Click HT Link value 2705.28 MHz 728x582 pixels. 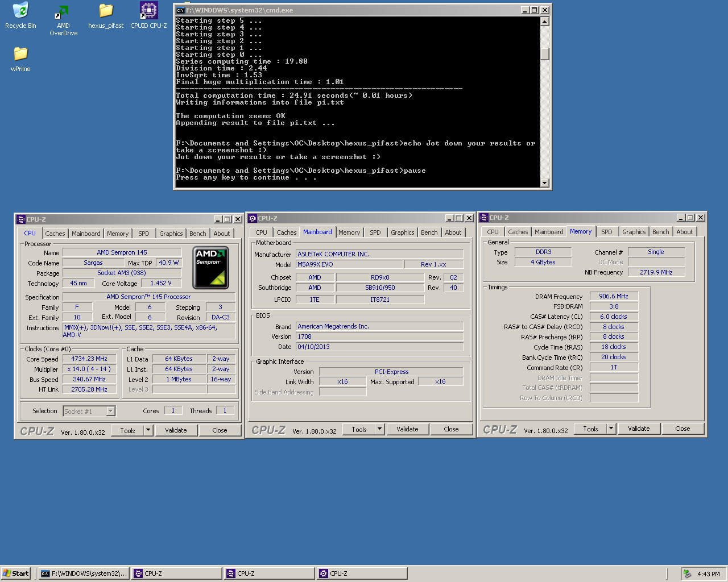point(89,390)
